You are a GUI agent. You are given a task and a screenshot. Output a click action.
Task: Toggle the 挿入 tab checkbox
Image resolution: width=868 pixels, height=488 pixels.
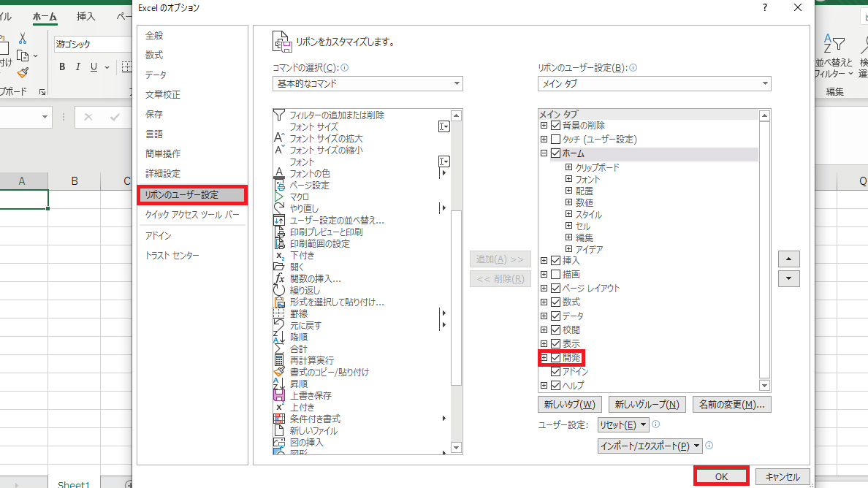click(556, 261)
